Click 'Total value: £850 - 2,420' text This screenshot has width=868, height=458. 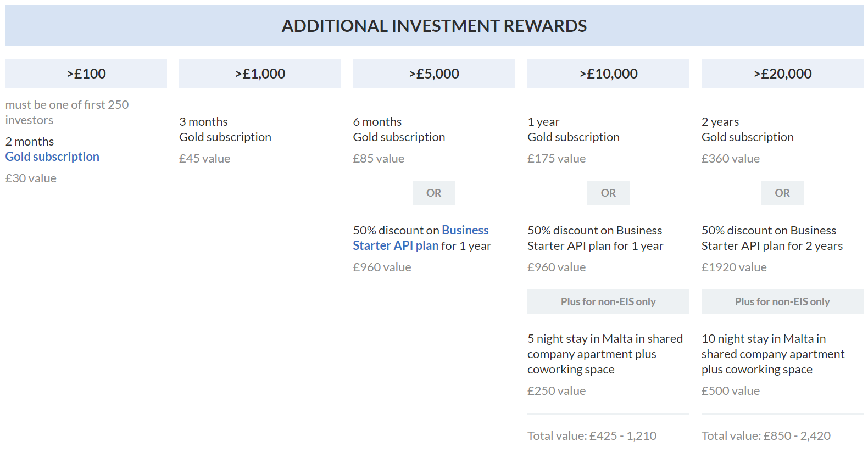pyautogui.click(x=766, y=436)
